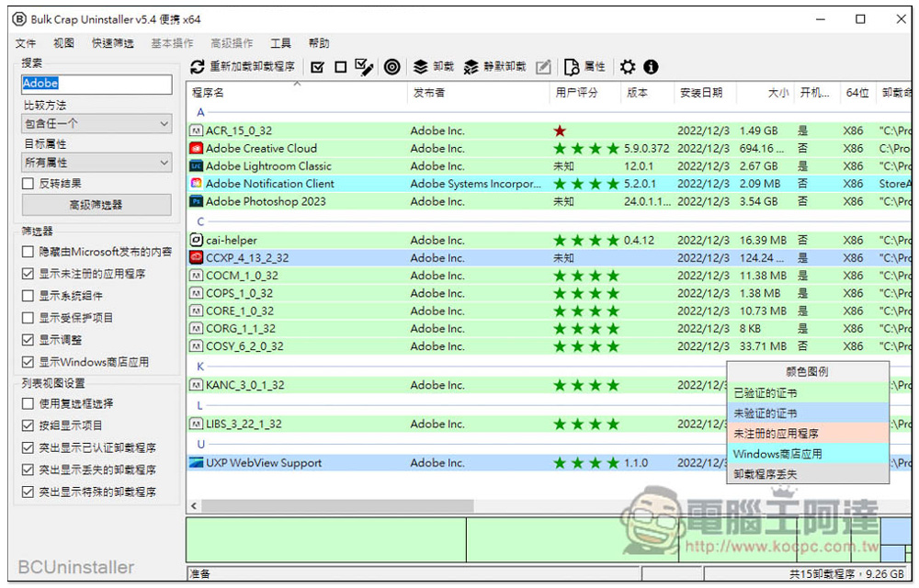This screenshot has width=919, height=588.
Task: Click the uninstall stack icon
Action: (x=421, y=67)
